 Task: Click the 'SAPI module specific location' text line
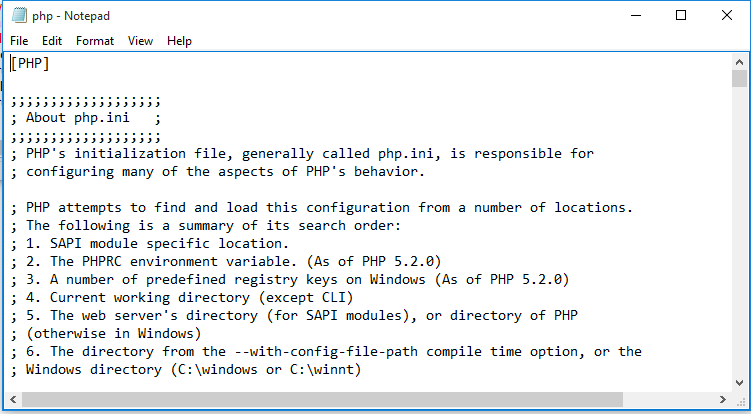point(149,243)
